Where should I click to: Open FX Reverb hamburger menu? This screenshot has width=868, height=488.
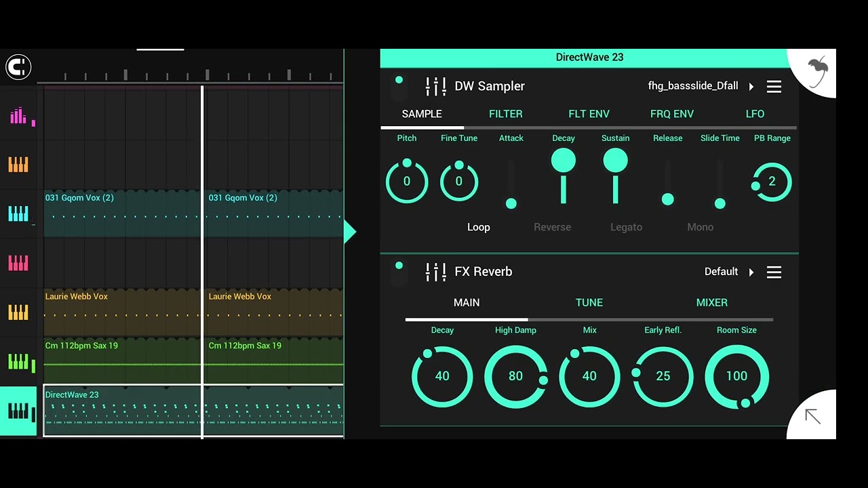[x=774, y=272]
